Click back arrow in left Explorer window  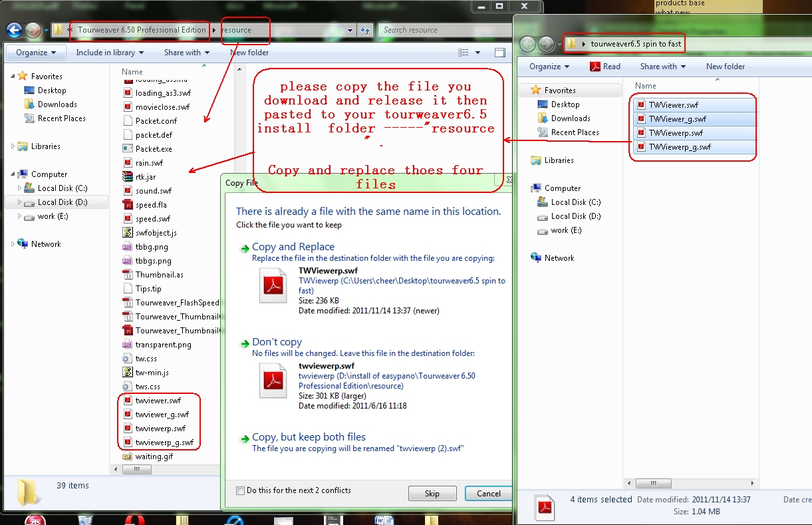(x=14, y=30)
